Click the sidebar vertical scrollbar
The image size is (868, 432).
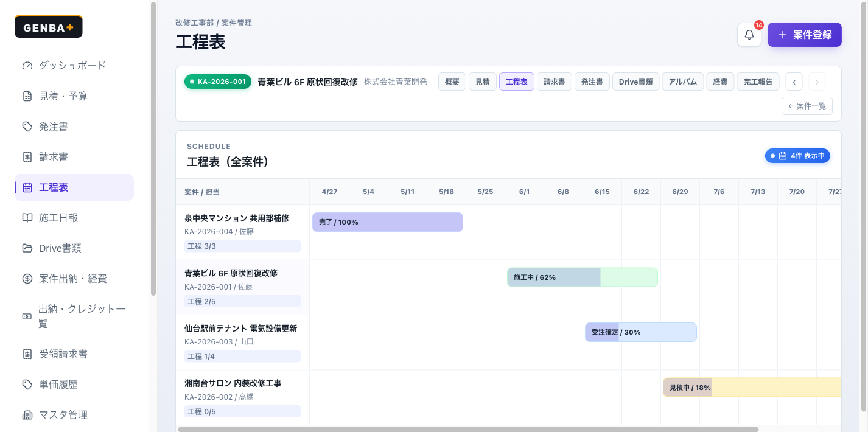153,148
